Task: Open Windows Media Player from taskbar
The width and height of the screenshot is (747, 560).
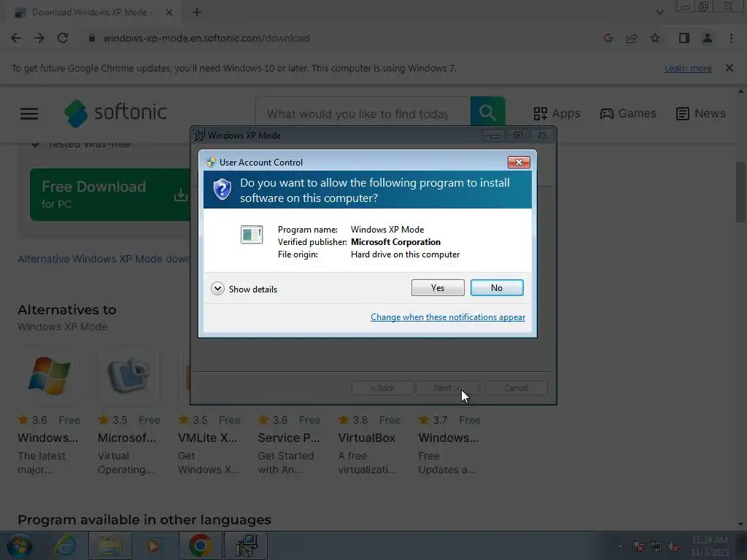Action: [153, 545]
